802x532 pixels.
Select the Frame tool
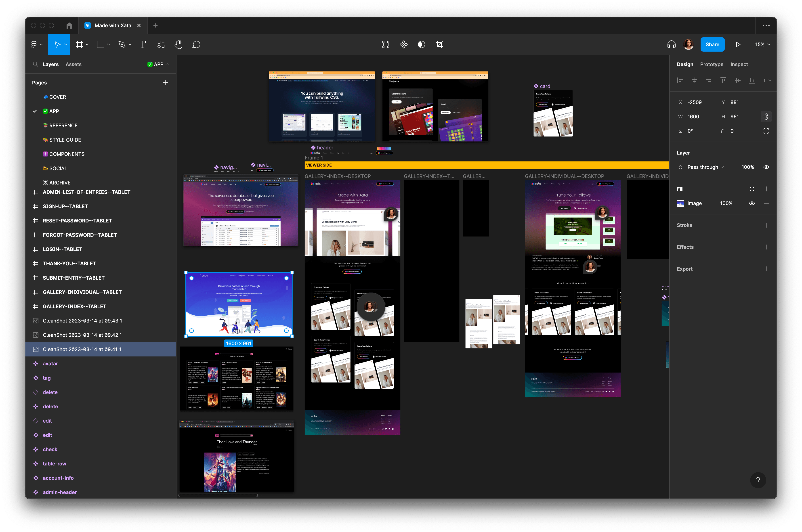(x=80, y=44)
